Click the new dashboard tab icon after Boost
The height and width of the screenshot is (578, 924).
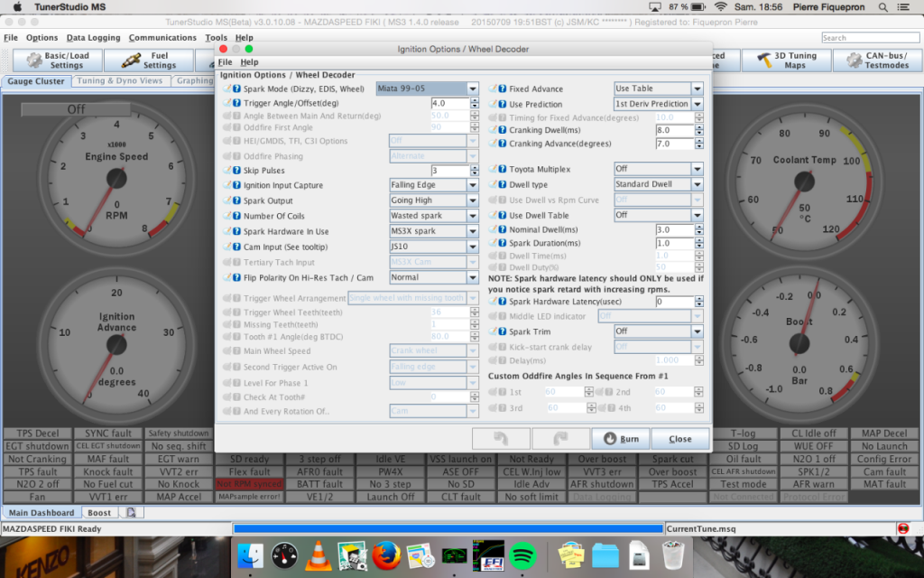tap(131, 513)
